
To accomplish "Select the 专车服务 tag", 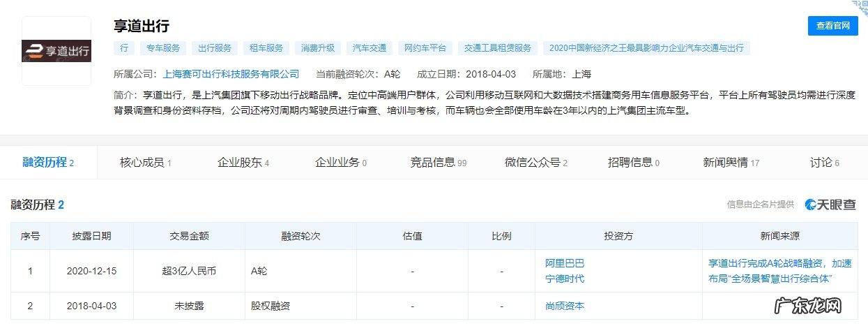I will pos(162,48).
